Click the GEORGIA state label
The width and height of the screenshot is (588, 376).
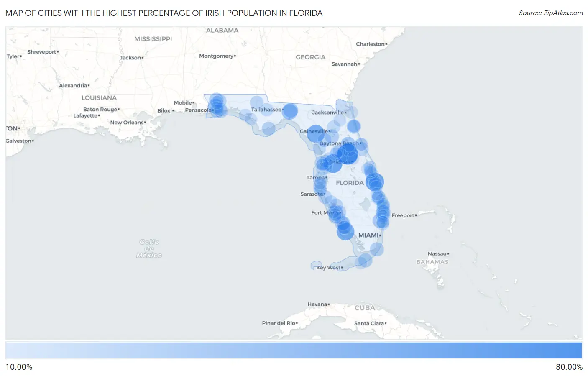(310, 57)
